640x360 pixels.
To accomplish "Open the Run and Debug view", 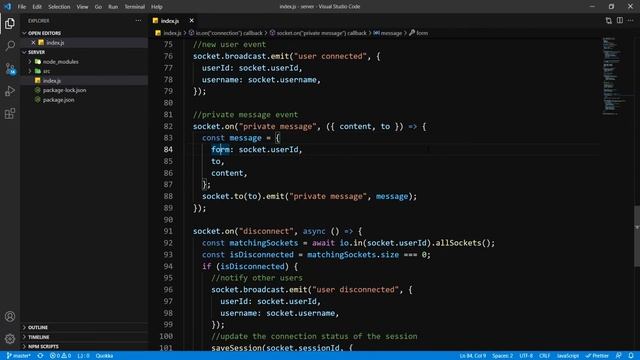I will [x=10, y=91].
